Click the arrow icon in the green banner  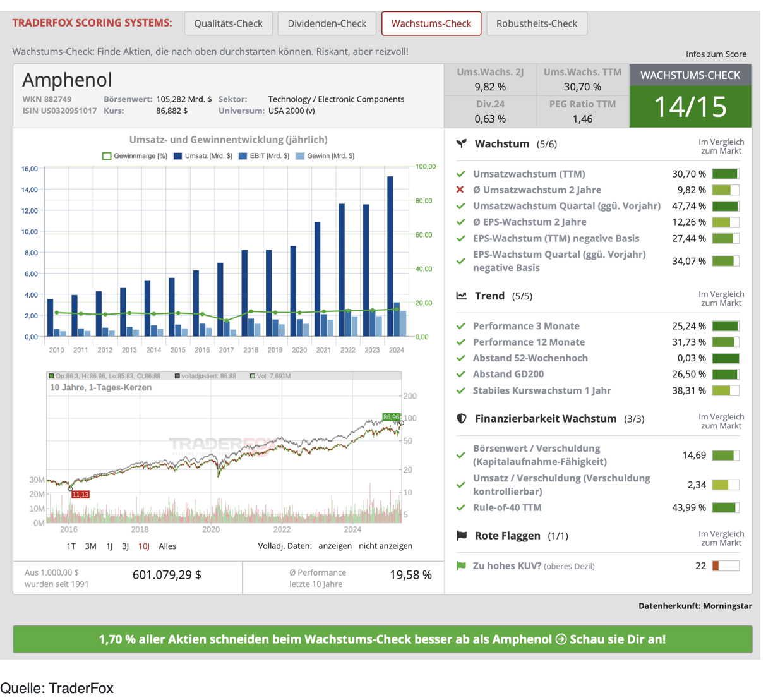pyautogui.click(x=561, y=639)
